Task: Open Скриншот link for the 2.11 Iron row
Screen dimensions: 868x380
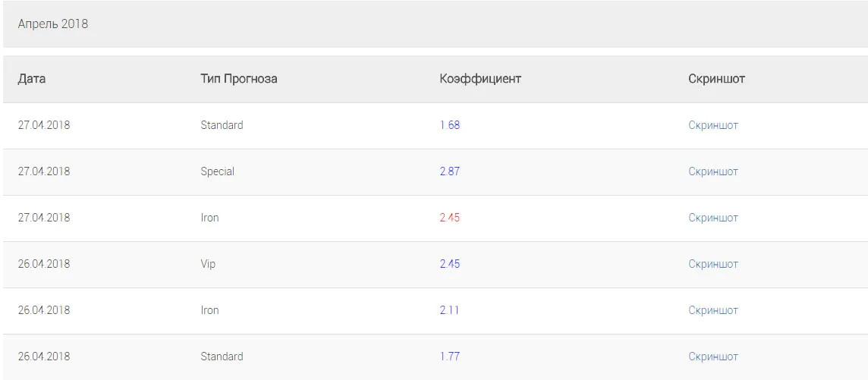Action: point(713,310)
